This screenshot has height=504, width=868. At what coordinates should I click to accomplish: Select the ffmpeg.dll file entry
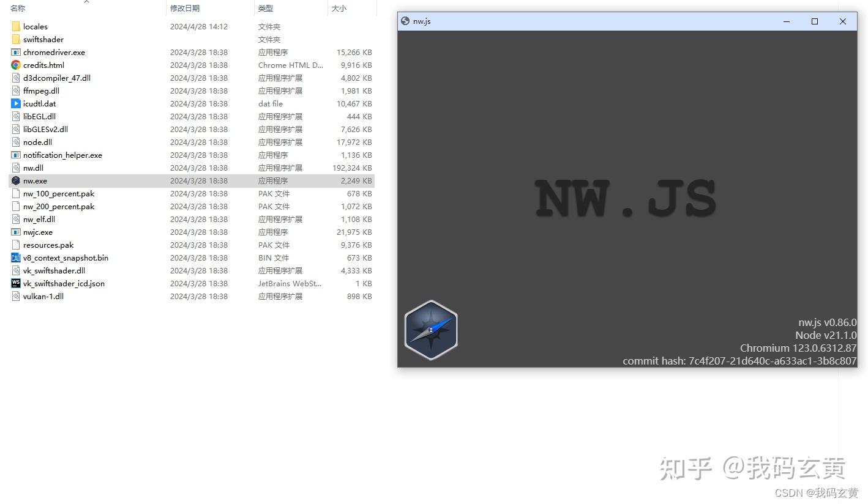click(40, 91)
